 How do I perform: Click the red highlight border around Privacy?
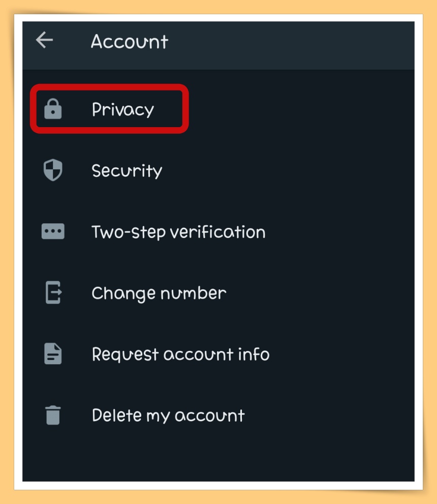coord(109,87)
